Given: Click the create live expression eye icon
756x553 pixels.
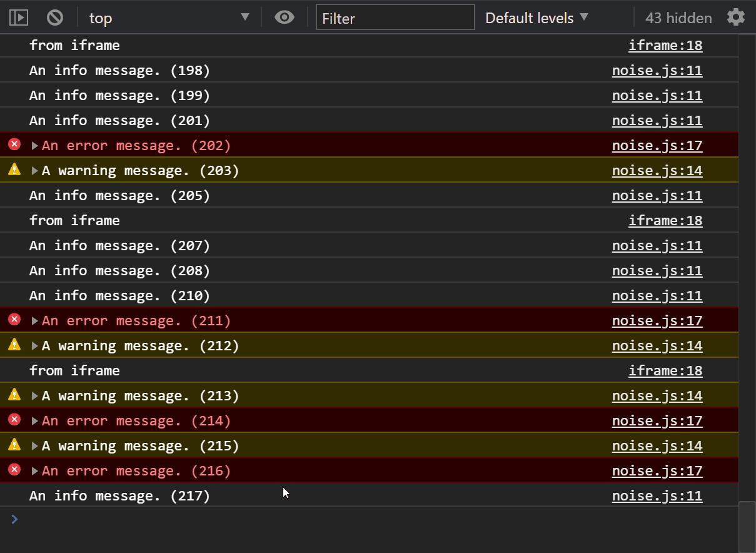Looking at the screenshot, I should tap(284, 18).
